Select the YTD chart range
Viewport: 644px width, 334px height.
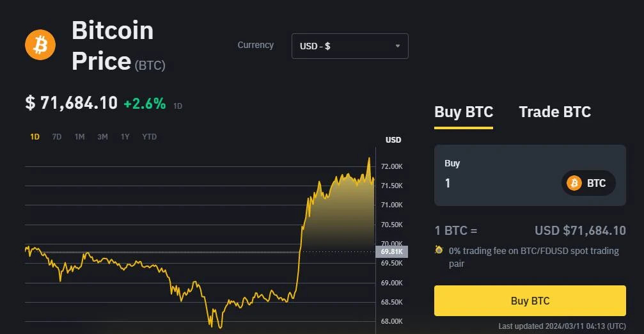pos(149,137)
